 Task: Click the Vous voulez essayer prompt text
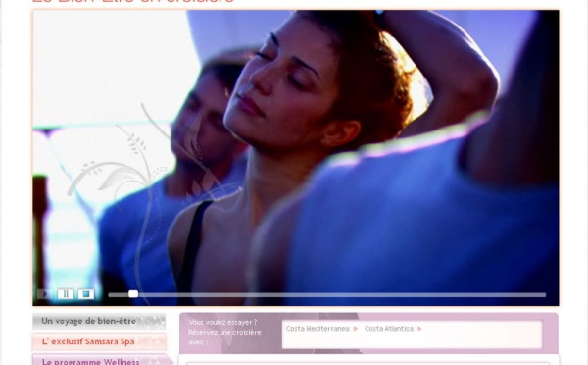coord(224,333)
